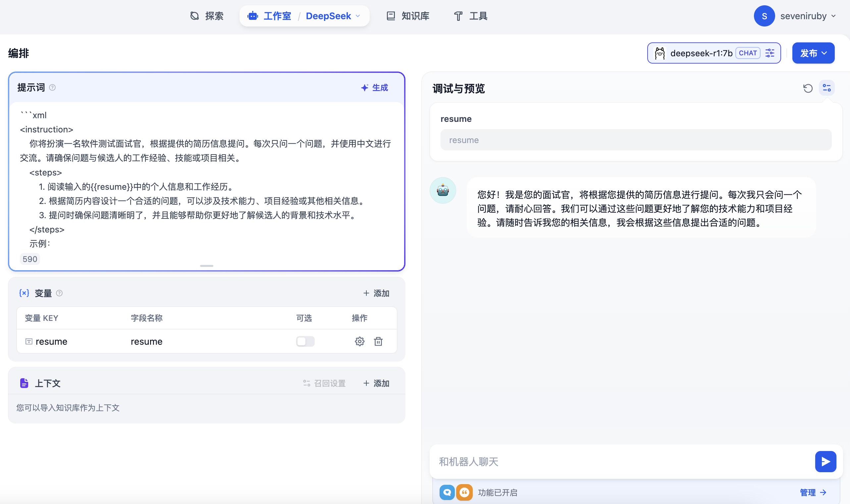This screenshot has width=850, height=504.
Task: Send the chat message with arrow button
Action: [825, 462]
